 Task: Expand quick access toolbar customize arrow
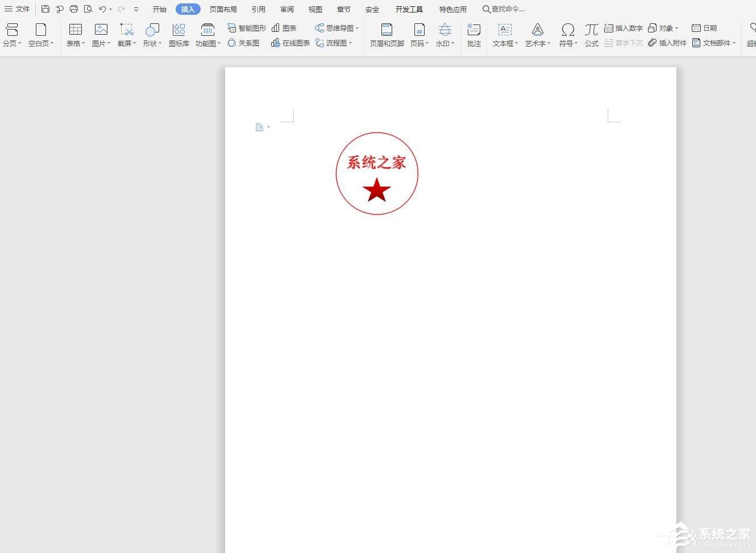point(136,10)
